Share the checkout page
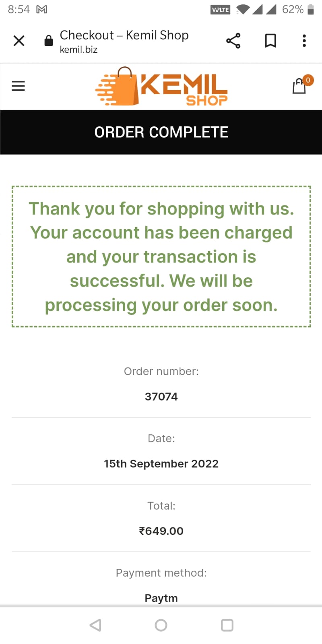The image size is (322, 644). point(233,41)
